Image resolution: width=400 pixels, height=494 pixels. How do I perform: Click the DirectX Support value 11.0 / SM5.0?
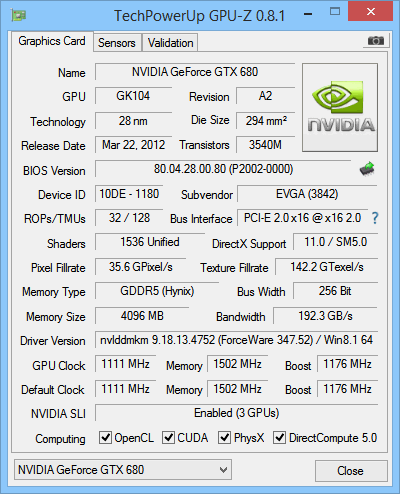(x=335, y=242)
